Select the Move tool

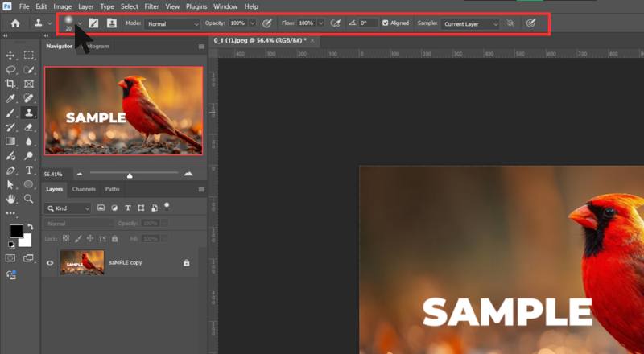click(x=10, y=56)
